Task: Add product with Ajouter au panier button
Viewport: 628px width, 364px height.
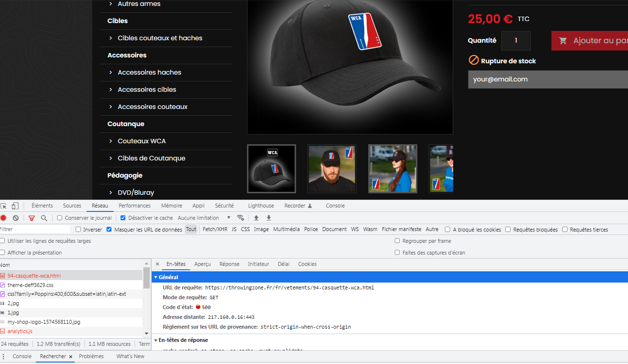Action: [x=590, y=41]
